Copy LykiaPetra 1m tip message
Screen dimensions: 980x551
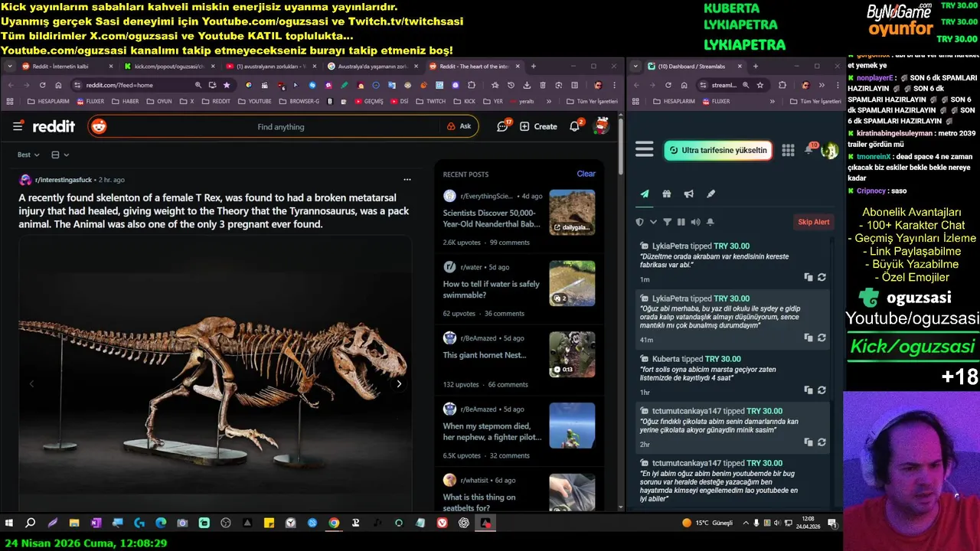[x=808, y=277]
